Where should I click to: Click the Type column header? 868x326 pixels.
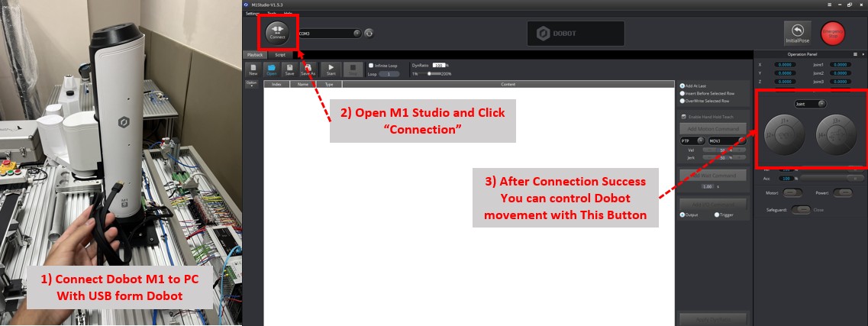tap(329, 84)
